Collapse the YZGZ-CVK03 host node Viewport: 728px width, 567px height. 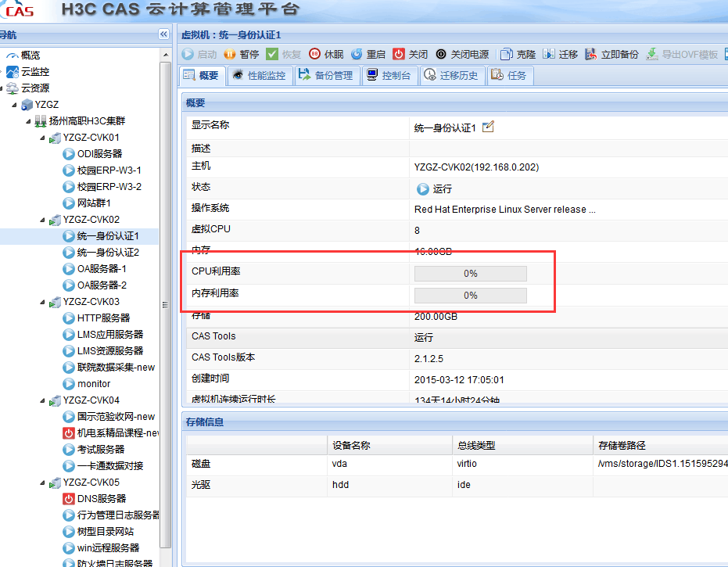(43, 302)
